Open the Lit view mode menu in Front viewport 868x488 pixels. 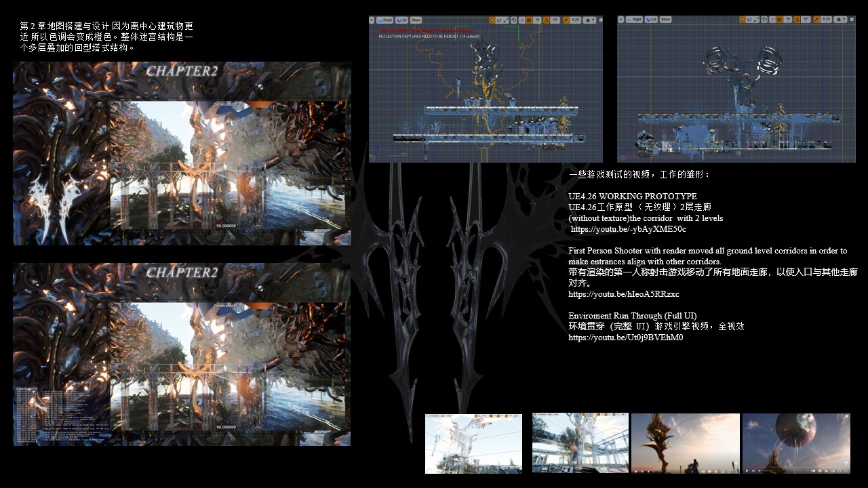tap(402, 20)
